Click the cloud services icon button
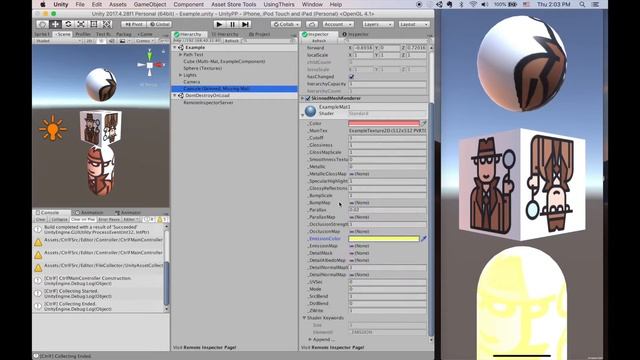The height and width of the screenshot is (360, 640). (x=312, y=24)
